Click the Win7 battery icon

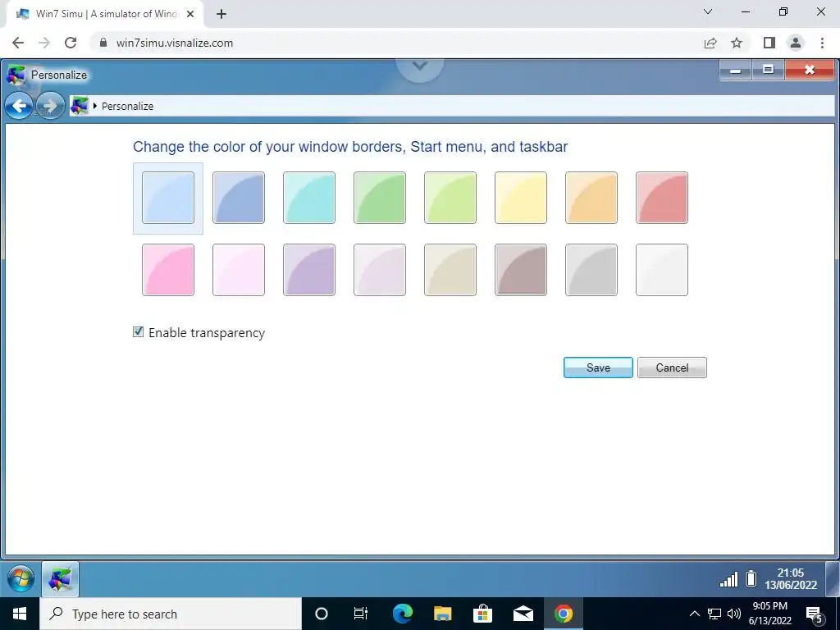coord(751,578)
